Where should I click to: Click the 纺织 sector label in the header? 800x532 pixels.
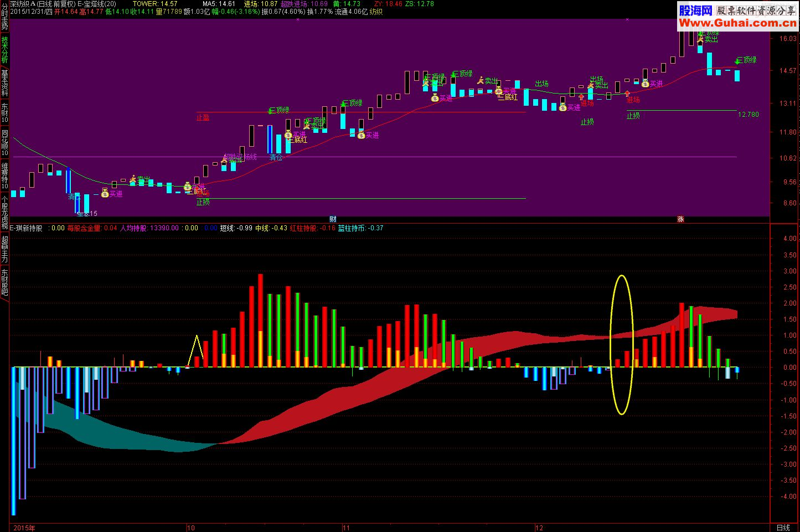tap(376, 11)
